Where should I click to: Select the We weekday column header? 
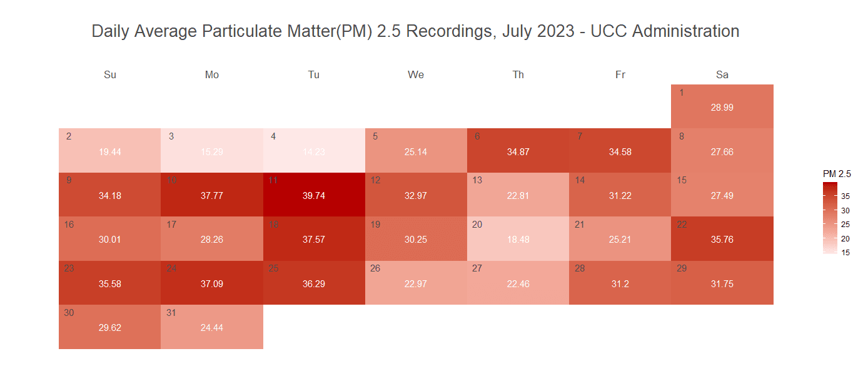pos(416,75)
